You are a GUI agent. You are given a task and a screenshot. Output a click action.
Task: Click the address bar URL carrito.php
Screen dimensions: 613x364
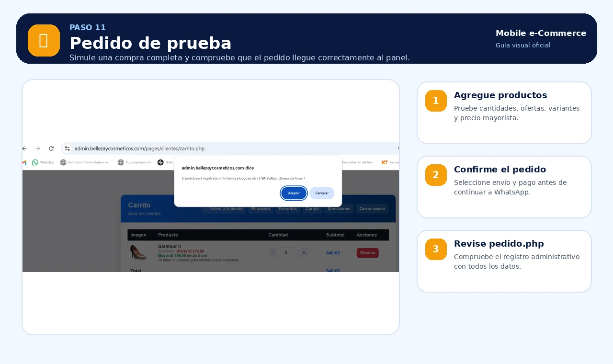click(x=140, y=148)
